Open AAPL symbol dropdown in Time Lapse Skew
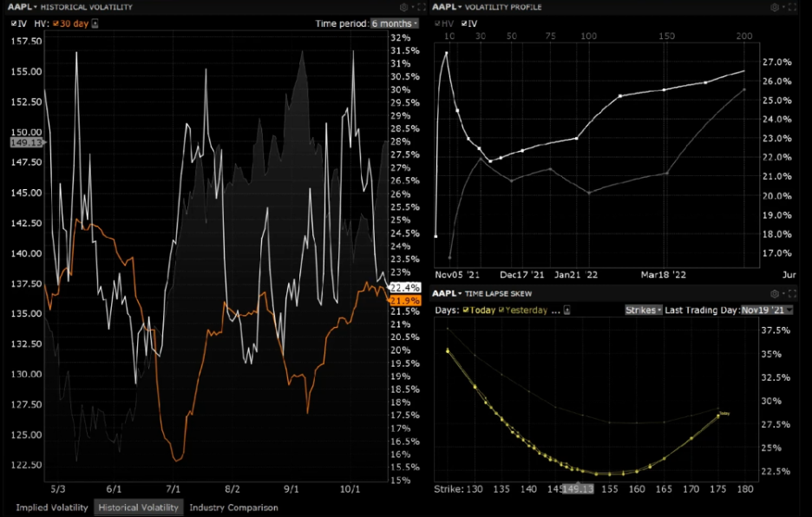 (x=447, y=294)
